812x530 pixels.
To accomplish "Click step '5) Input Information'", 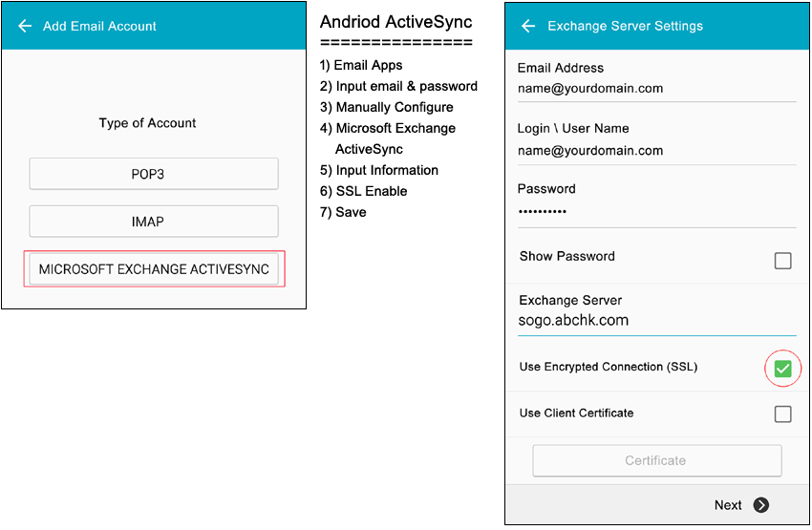I will [379, 170].
